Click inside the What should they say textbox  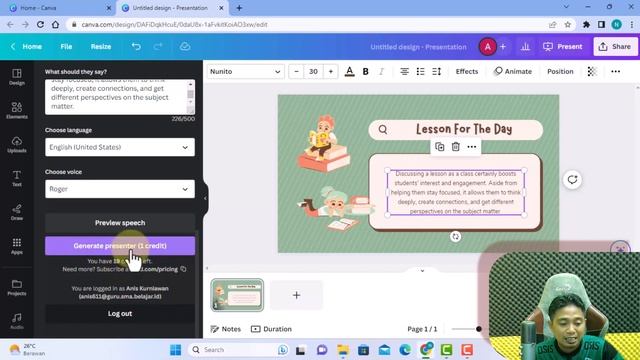coord(116,97)
